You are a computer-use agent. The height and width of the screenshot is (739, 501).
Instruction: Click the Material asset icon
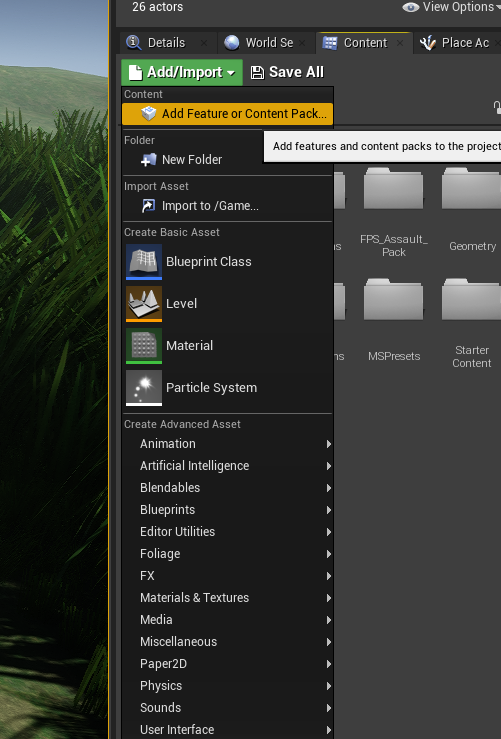click(x=144, y=345)
